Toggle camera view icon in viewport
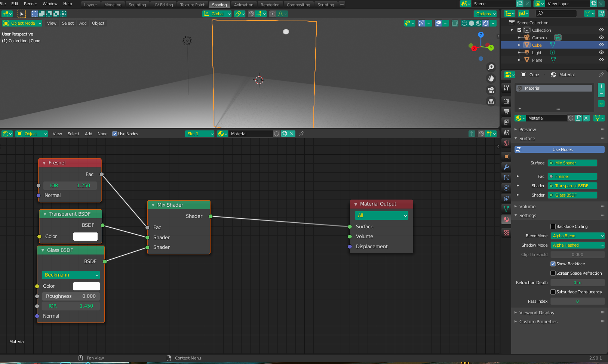Screen dimensions: 608x364 tap(491, 90)
